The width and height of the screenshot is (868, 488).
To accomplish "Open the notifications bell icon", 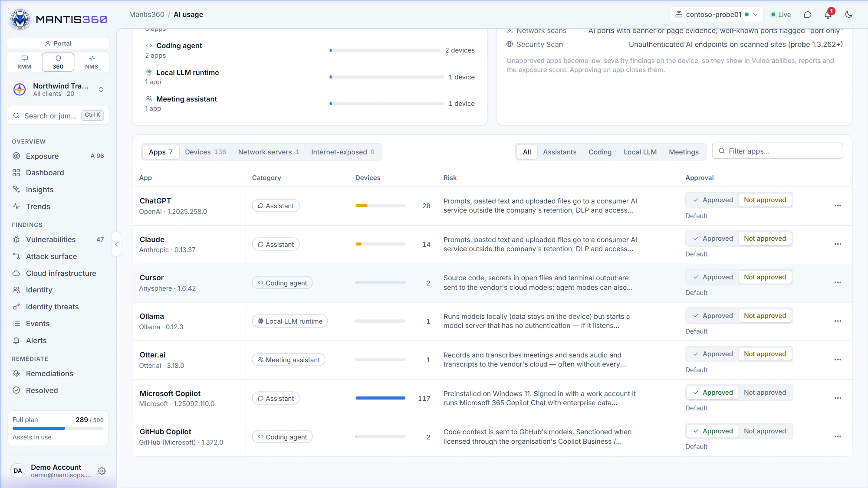I will pos(828,15).
